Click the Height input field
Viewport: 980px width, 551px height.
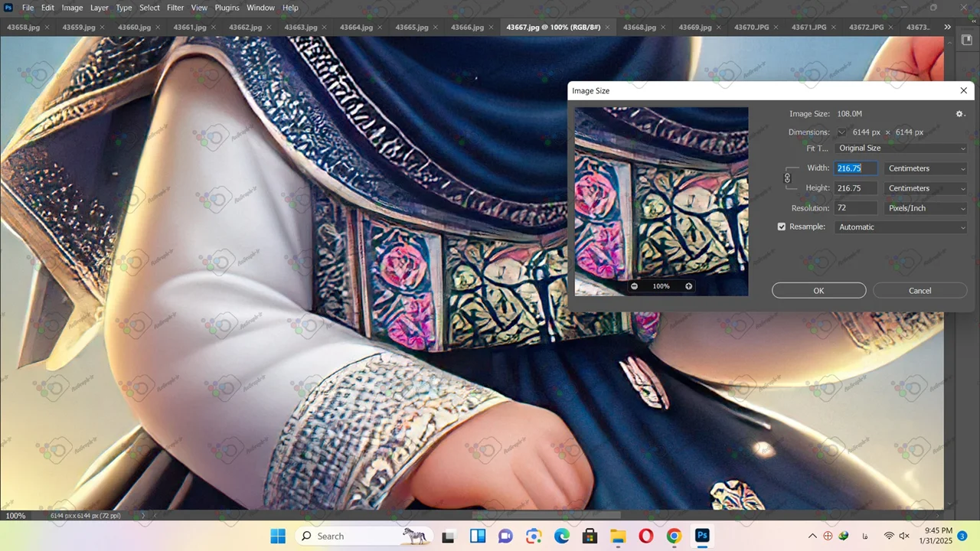[855, 188]
